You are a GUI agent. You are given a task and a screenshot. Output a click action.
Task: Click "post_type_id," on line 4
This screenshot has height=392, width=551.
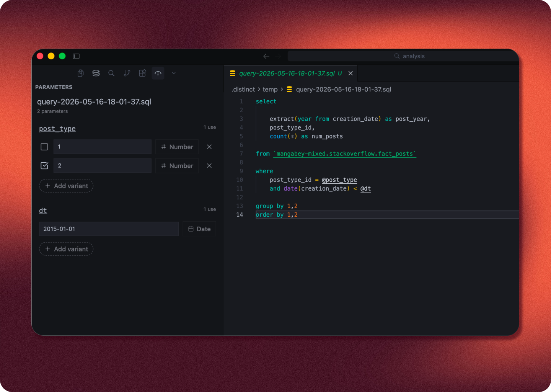click(x=292, y=128)
